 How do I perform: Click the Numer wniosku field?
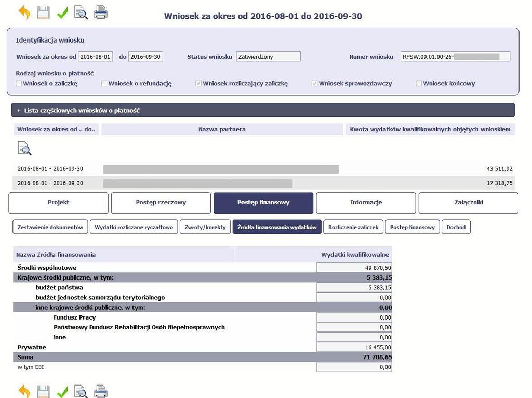(x=455, y=57)
